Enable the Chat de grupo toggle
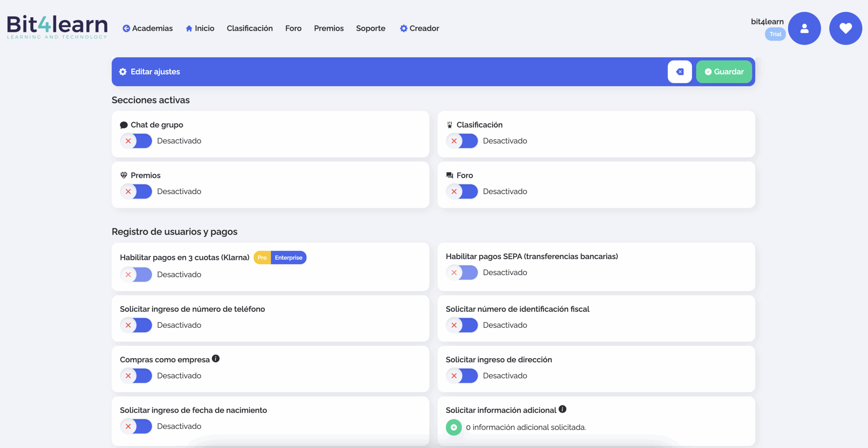 click(x=136, y=141)
